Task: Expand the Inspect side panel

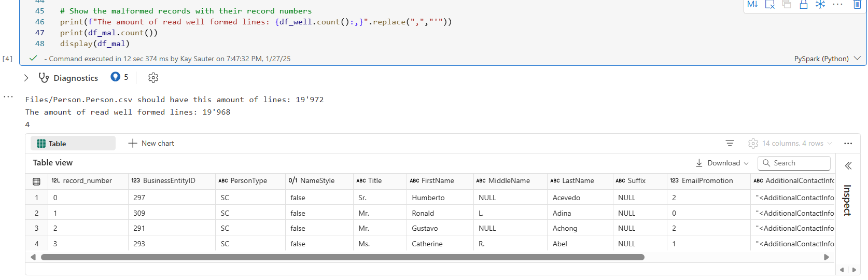Action: click(848, 166)
